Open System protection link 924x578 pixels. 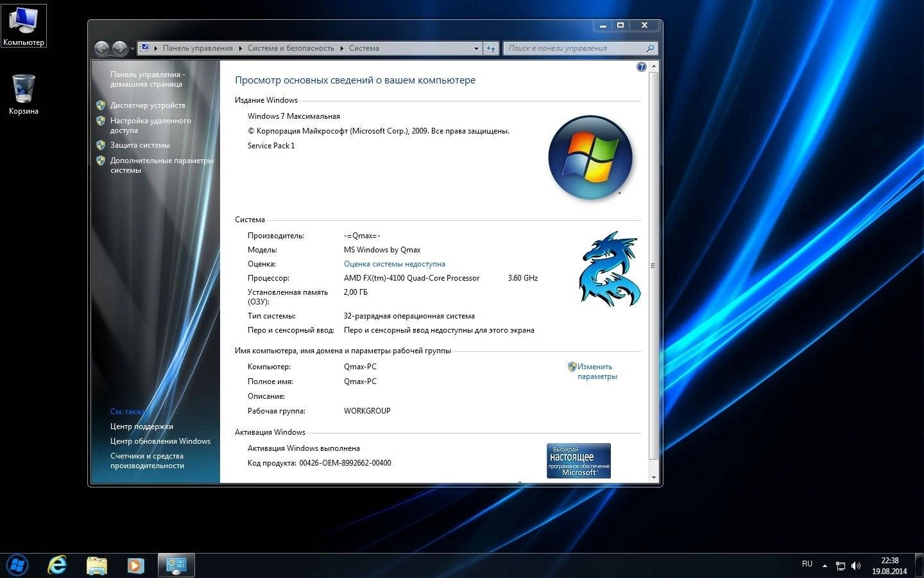click(140, 145)
